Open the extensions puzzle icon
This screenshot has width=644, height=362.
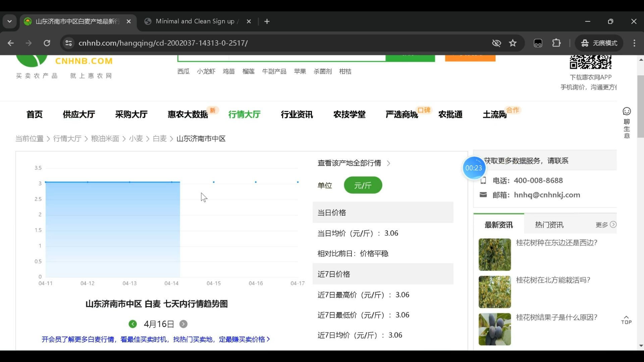pos(556,43)
